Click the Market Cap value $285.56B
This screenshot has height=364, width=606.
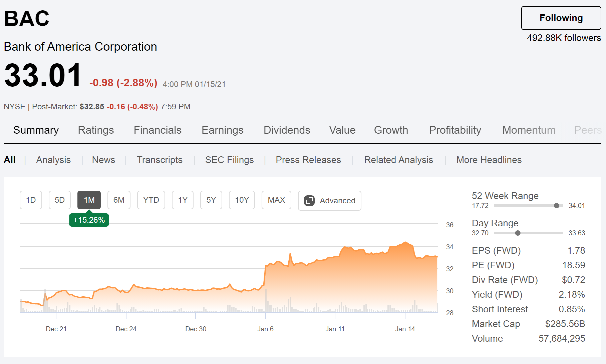565,324
